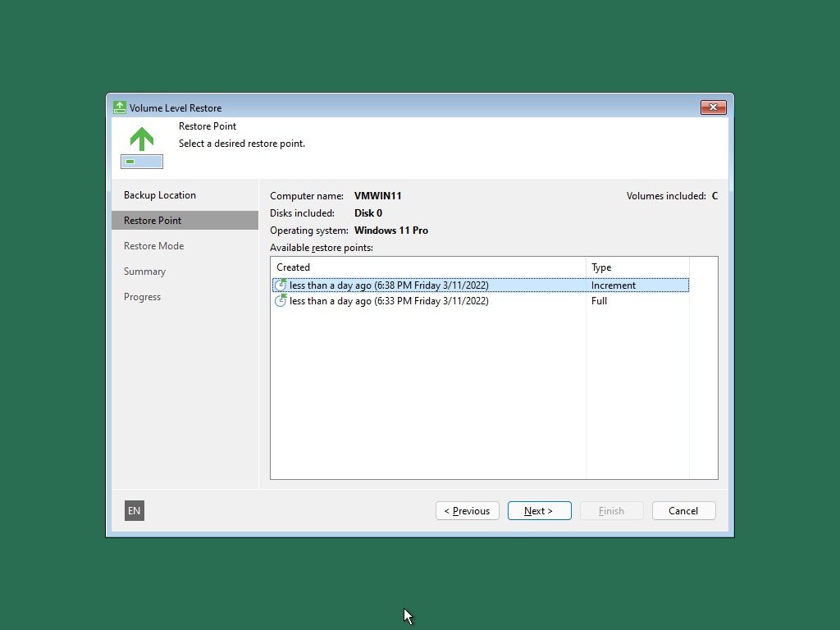Close the Volume Level Restore window

click(713, 107)
